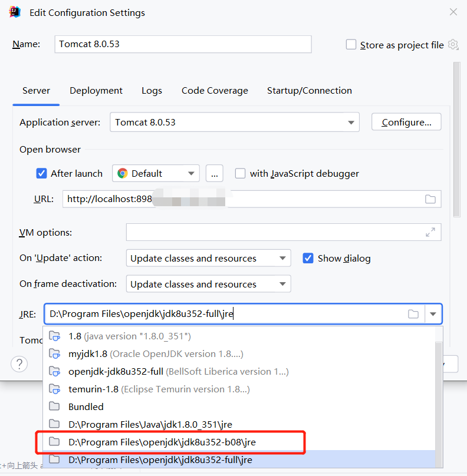Select myjdk1.8 Oracle OpenJDK entry

click(x=239, y=354)
